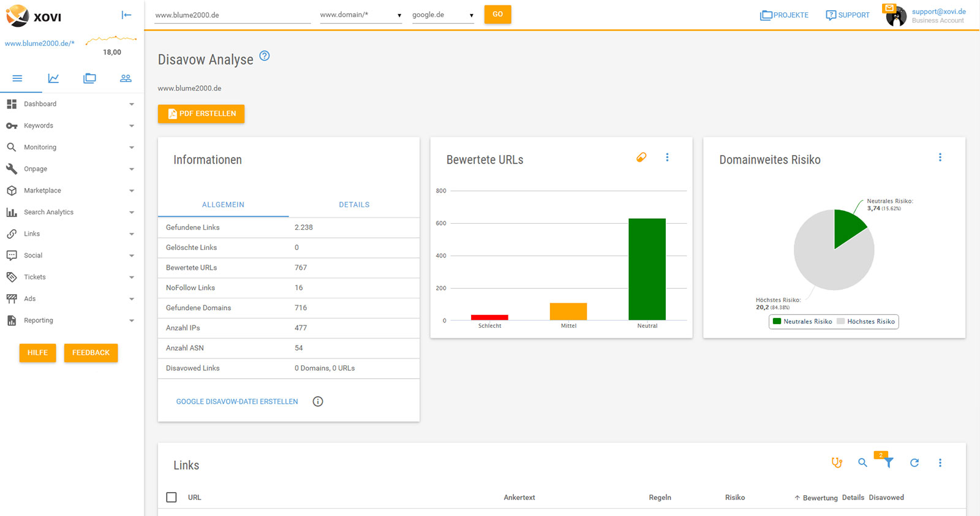Sort by the Bewertung column header

pos(820,498)
